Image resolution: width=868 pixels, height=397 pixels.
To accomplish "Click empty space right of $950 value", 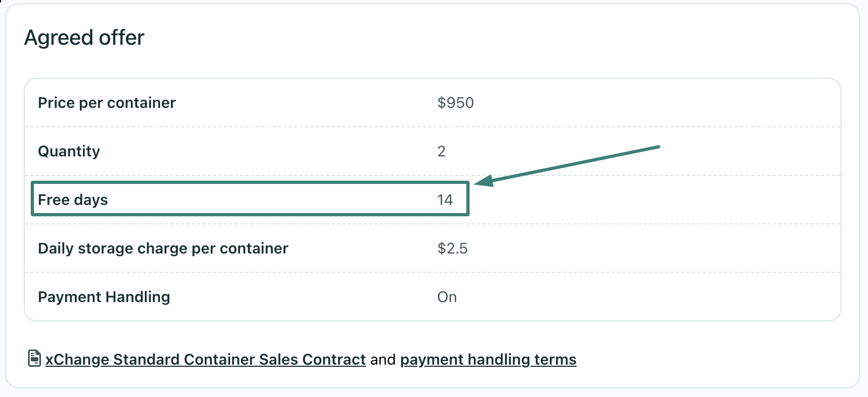I will [x=647, y=102].
